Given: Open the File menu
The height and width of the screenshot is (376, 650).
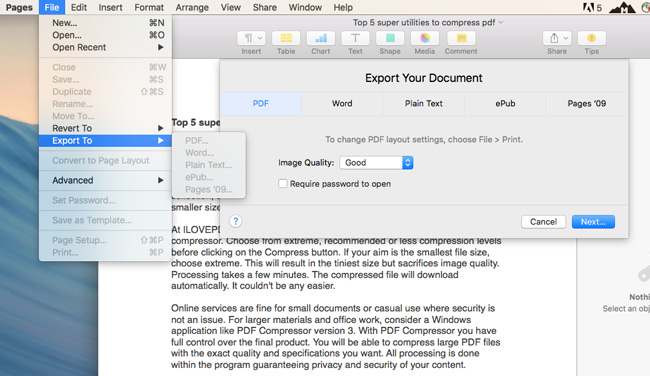Looking at the screenshot, I should (x=52, y=7).
